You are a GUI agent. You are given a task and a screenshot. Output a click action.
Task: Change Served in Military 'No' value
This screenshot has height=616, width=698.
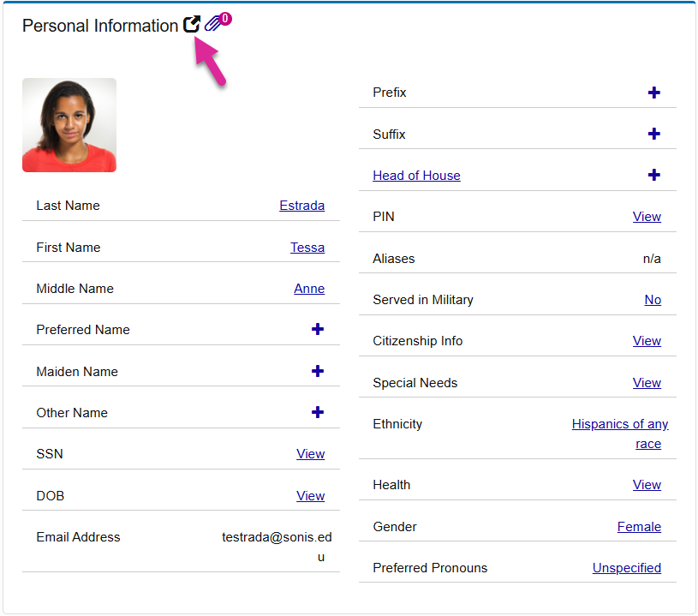653,300
